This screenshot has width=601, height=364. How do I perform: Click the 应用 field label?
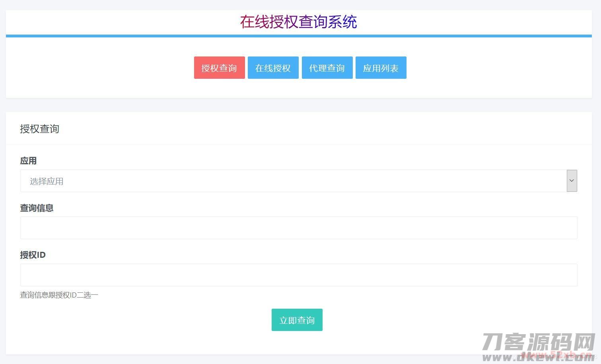(x=28, y=161)
